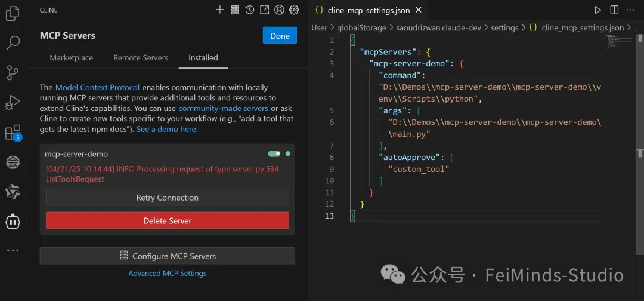Open more editor actions menu
The height and width of the screenshot is (301, 644).
tap(631, 10)
